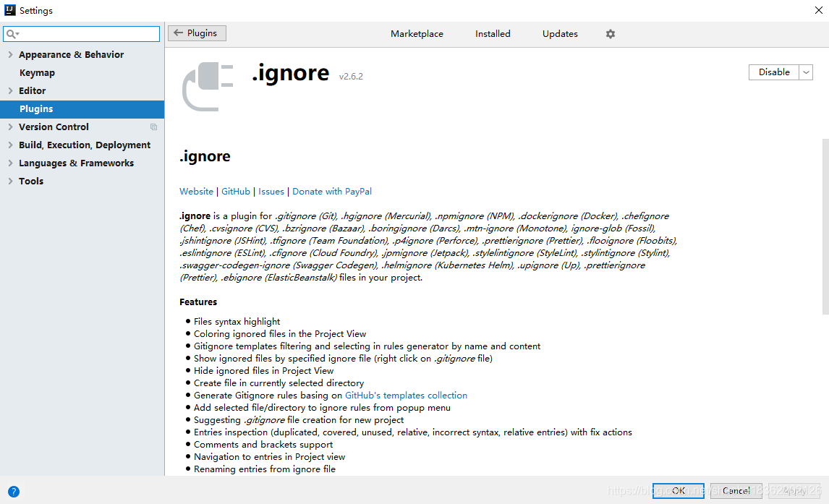Select Plugins in the settings tree
Screen dimensions: 829x504
point(82,109)
